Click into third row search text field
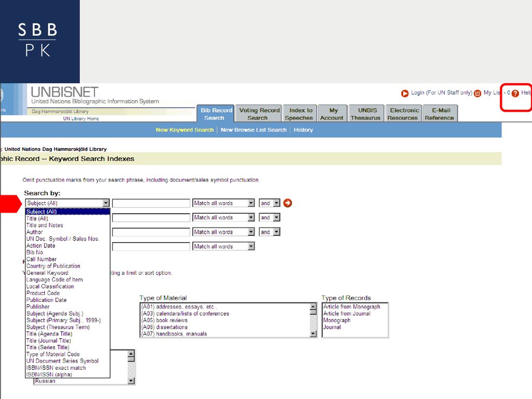The height and width of the screenshot is (399, 532). point(151,232)
